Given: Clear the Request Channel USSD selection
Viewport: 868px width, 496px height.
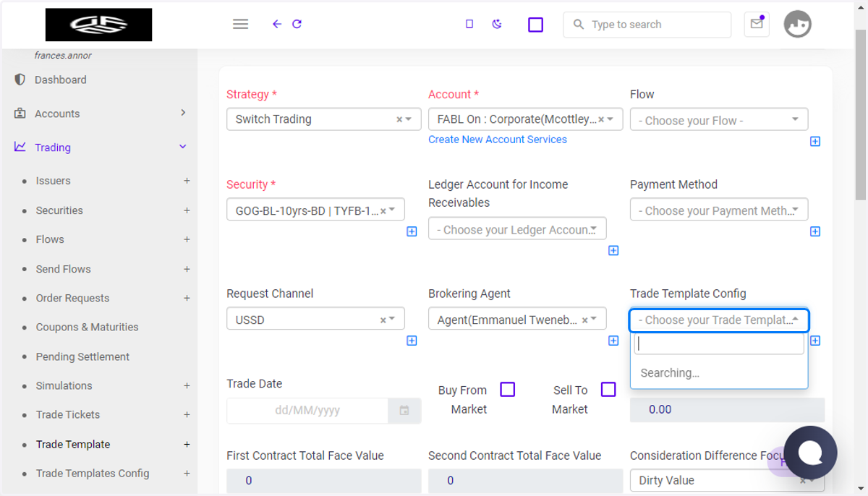Looking at the screenshot, I should tap(383, 320).
